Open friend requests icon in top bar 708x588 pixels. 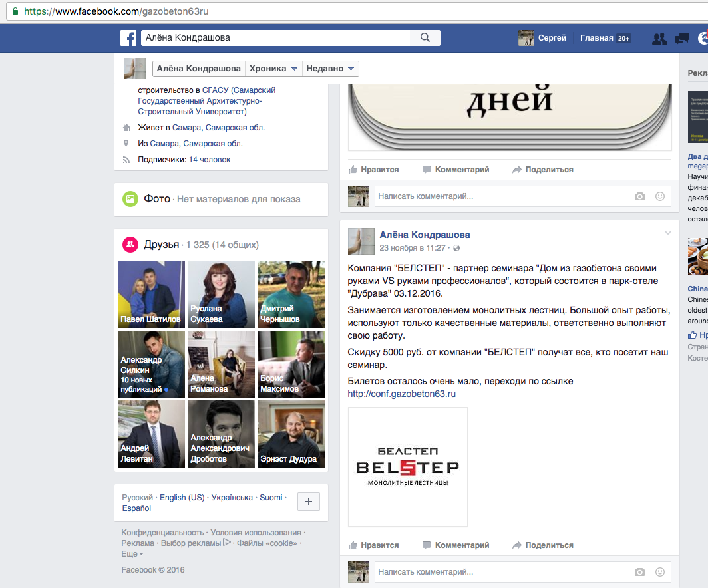coord(659,39)
